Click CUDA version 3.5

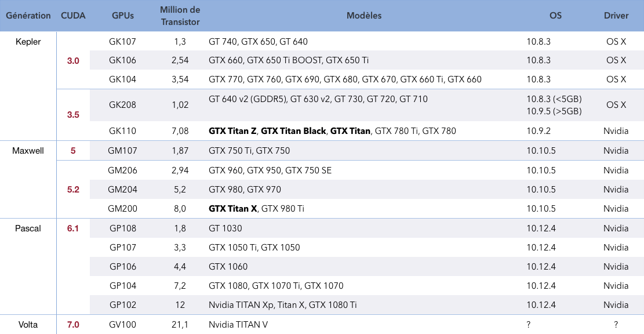(x=73, y=115)
